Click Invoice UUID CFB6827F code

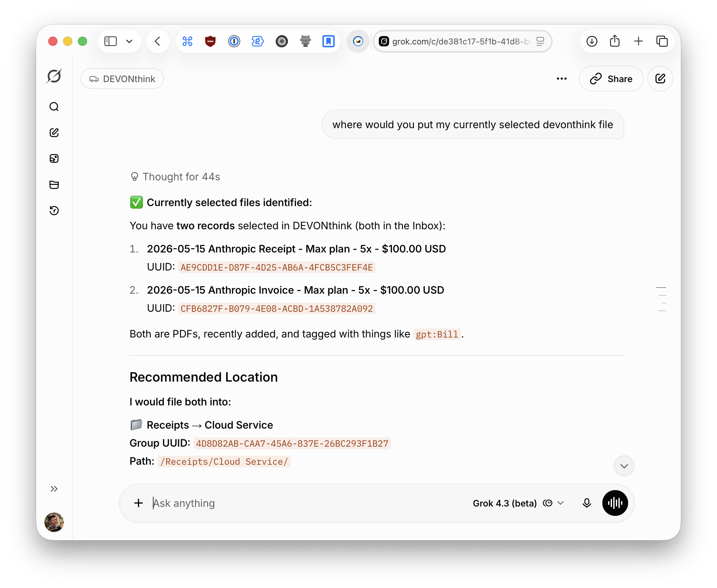click(276, 309)
